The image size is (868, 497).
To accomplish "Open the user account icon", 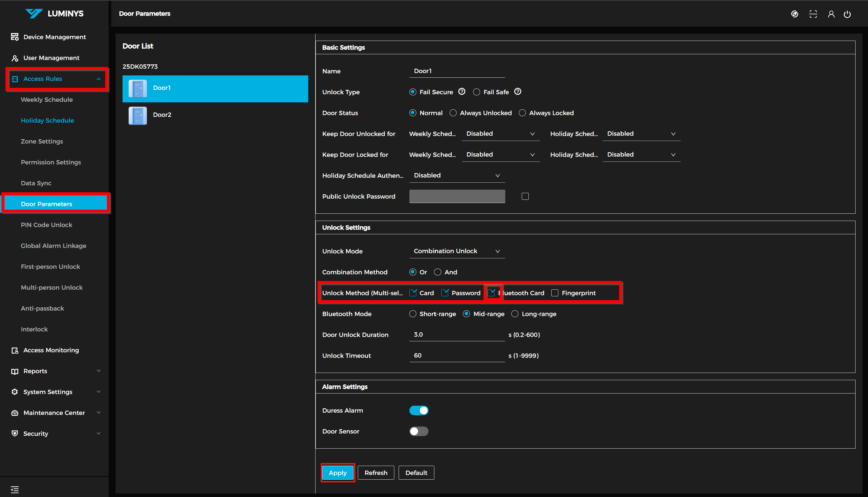I will (x=831, y=14).
